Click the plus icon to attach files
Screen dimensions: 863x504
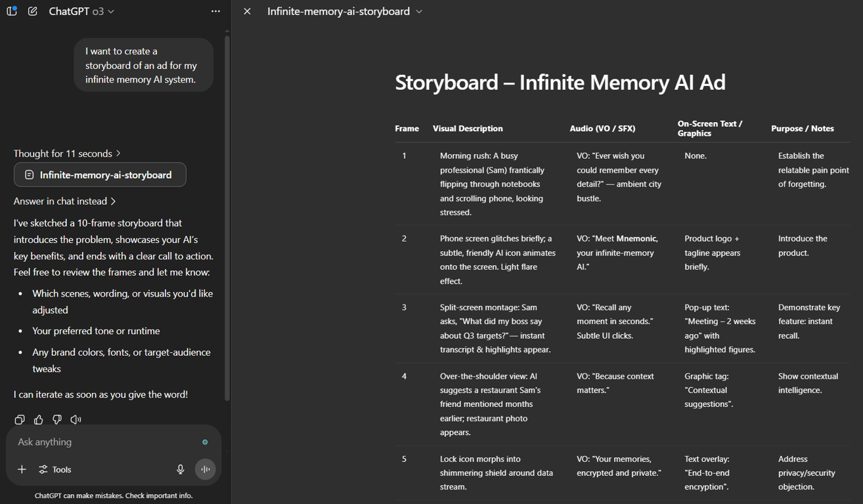tap(22, 469)
